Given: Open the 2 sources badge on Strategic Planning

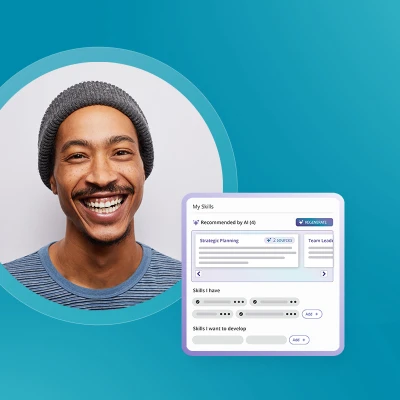Looking at the screenshot, I should point(279,240).
